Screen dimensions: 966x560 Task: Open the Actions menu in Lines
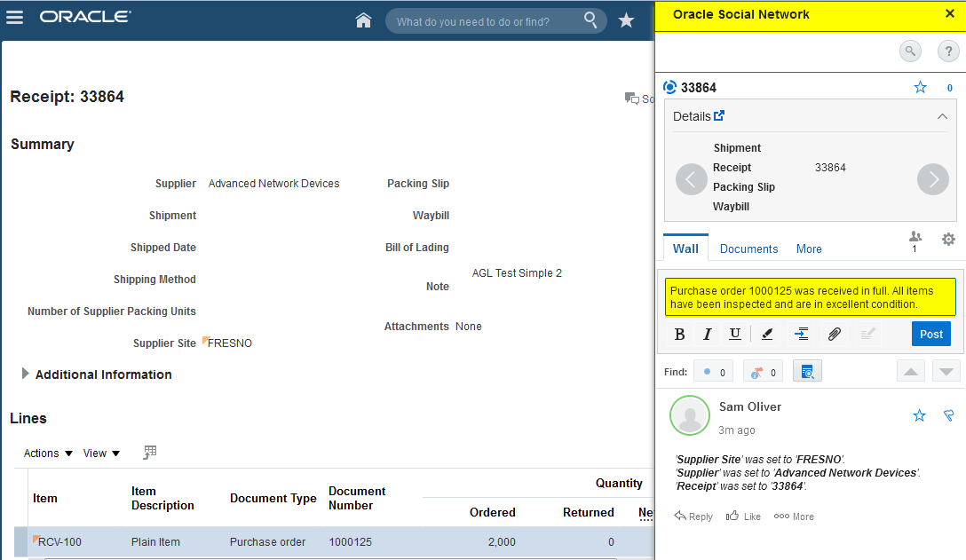tap(42, 453)
